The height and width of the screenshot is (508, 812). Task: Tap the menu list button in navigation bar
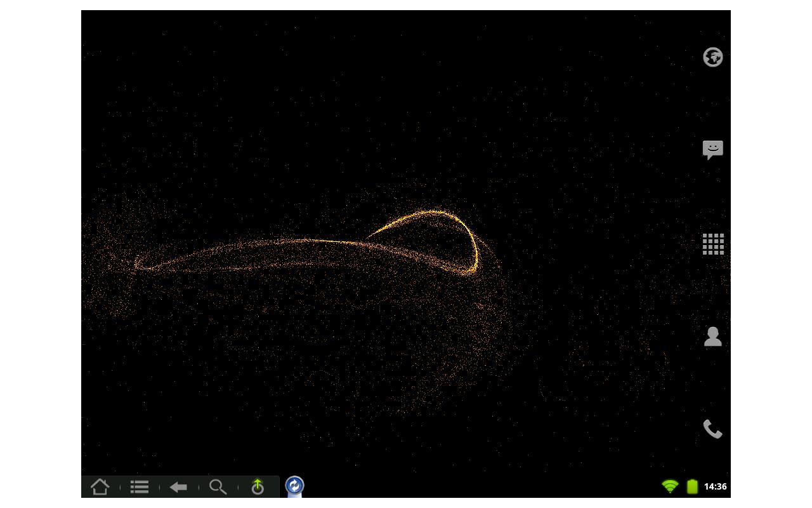(138, 486)
